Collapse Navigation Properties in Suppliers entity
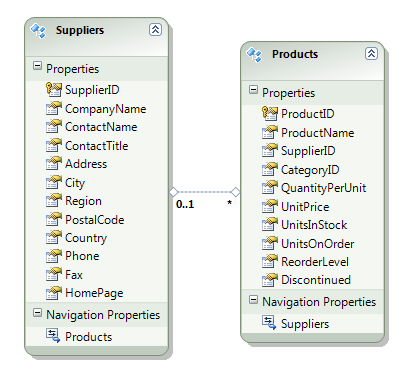 click(37, 313)
